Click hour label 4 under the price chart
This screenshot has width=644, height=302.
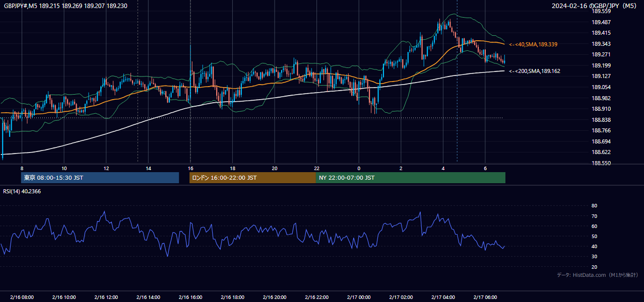coord(443,168)
